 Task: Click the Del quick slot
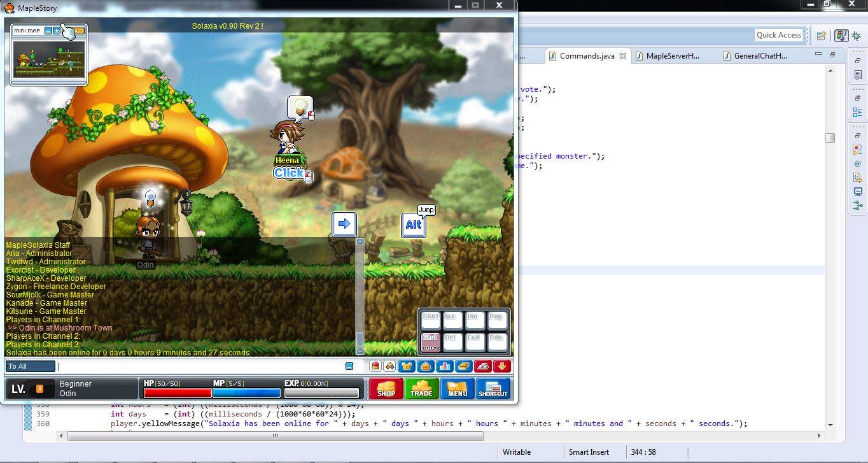[452, 342]
